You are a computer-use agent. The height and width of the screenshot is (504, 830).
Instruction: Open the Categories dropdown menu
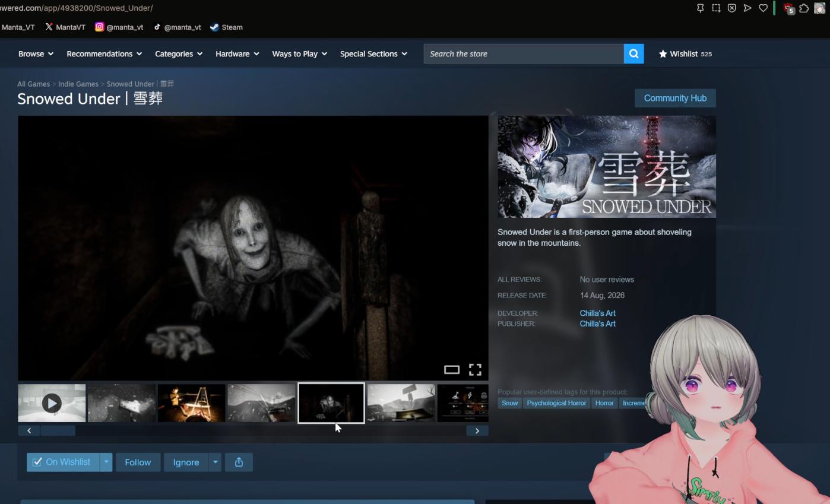coord(179,54)
